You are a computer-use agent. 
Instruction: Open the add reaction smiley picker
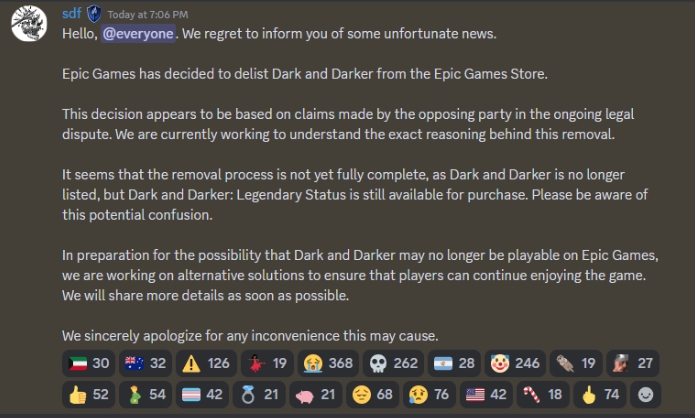tap(645, 395)
